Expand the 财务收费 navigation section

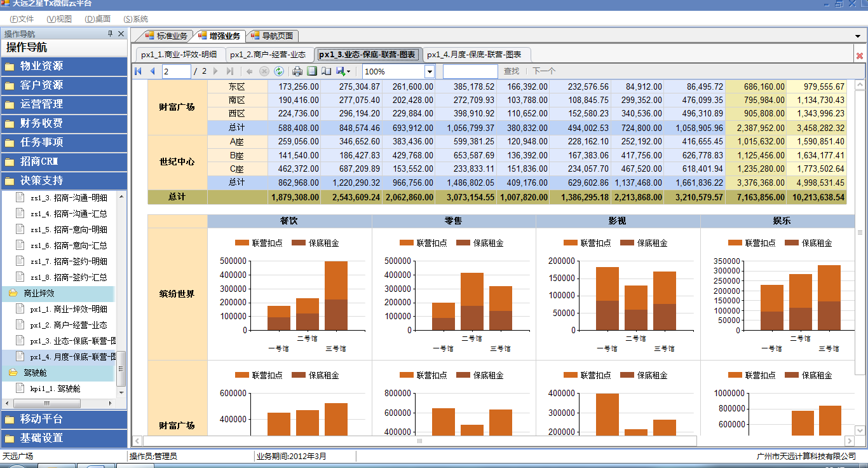tap(64, 123)
